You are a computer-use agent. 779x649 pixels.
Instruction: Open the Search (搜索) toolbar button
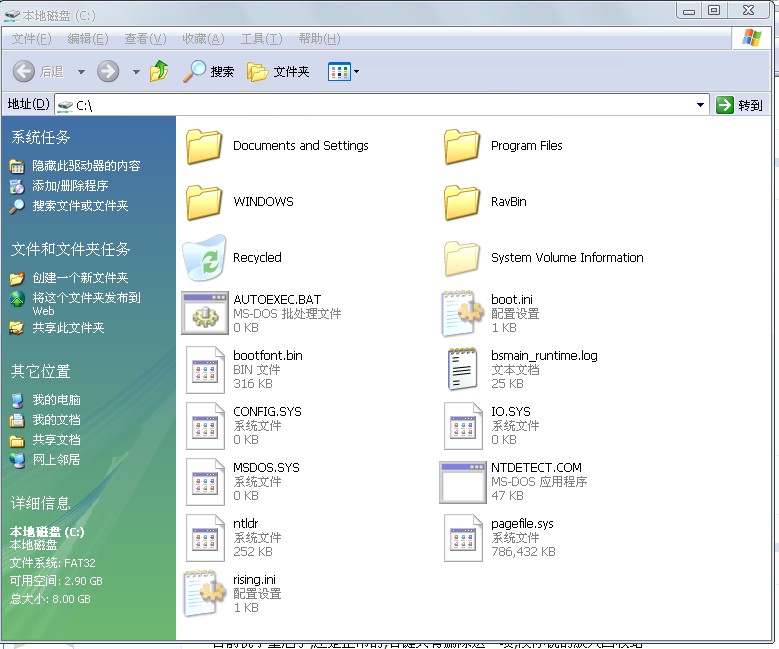coord(209,72)
